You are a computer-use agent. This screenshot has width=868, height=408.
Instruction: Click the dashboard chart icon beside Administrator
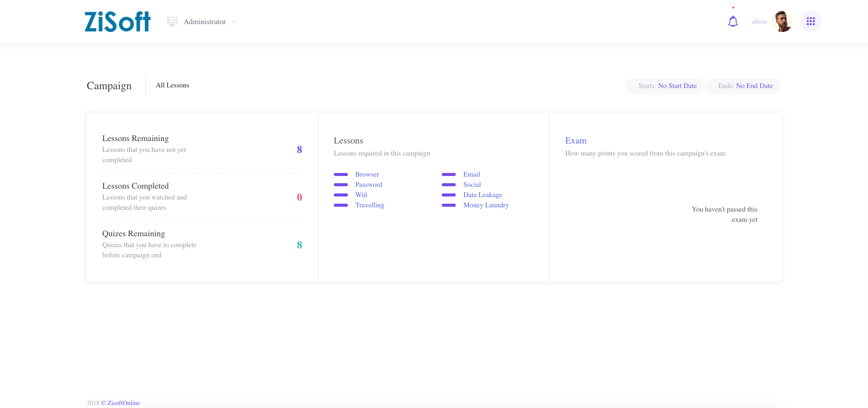[172, 21]
